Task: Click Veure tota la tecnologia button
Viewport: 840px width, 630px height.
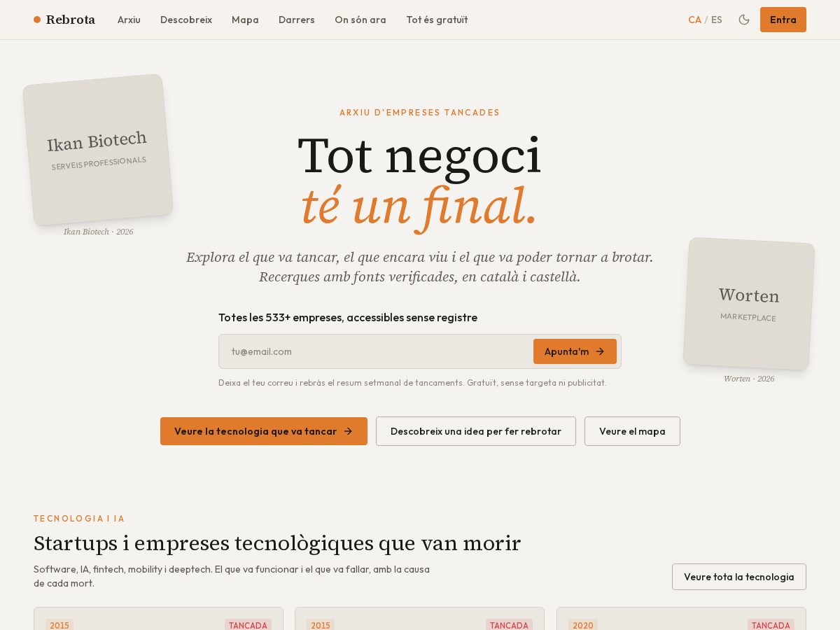Action: click(x=739, y=577)
